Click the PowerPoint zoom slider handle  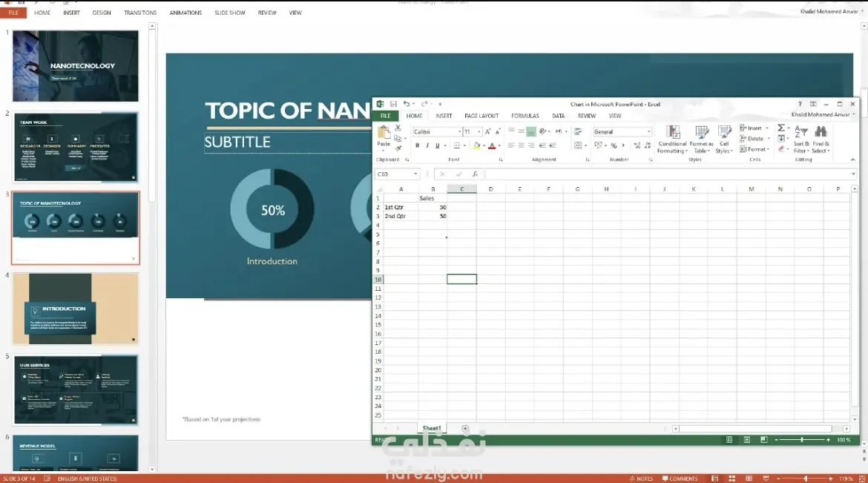coord(806,478)
